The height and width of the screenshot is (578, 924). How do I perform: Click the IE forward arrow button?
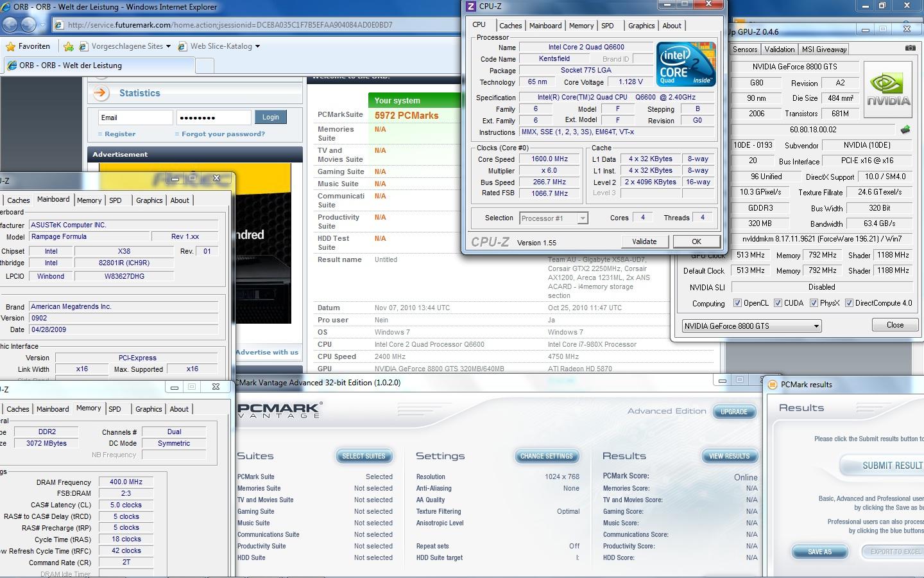point(29,25)
